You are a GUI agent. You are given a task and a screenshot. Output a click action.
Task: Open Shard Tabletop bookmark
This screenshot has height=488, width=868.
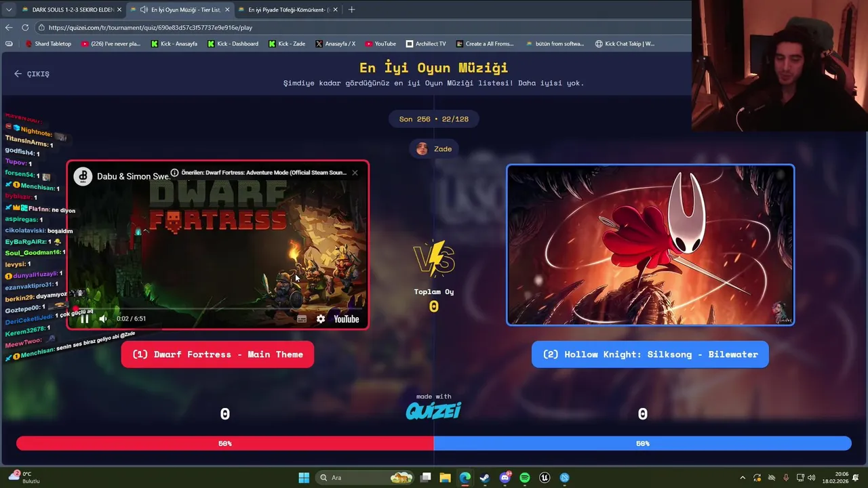[48, 44]
